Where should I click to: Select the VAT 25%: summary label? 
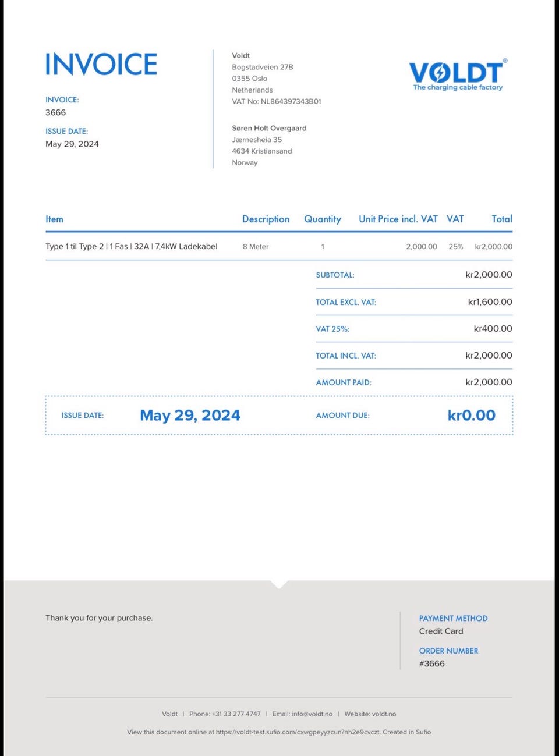tap(332, 329)
